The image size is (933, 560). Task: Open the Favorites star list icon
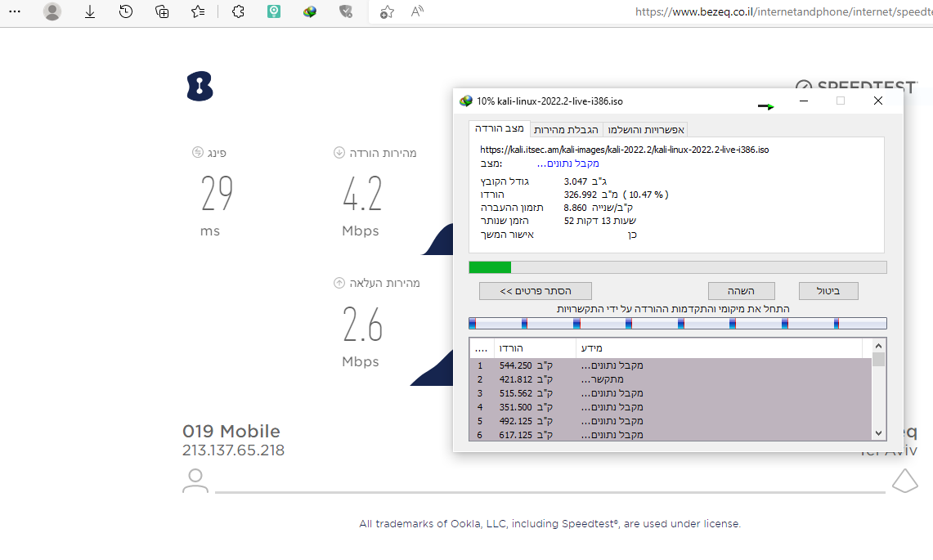(198, 11)
